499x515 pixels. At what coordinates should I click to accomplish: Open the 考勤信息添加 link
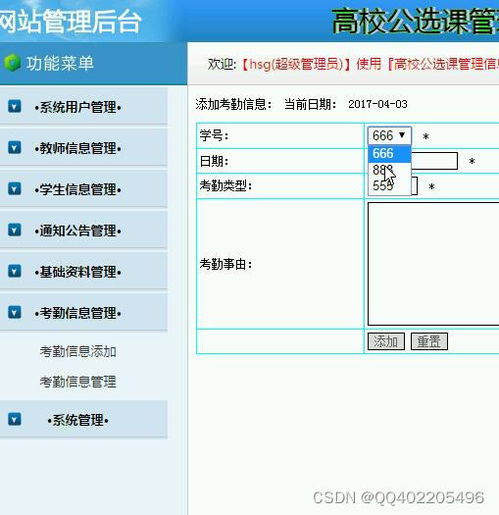78,351
